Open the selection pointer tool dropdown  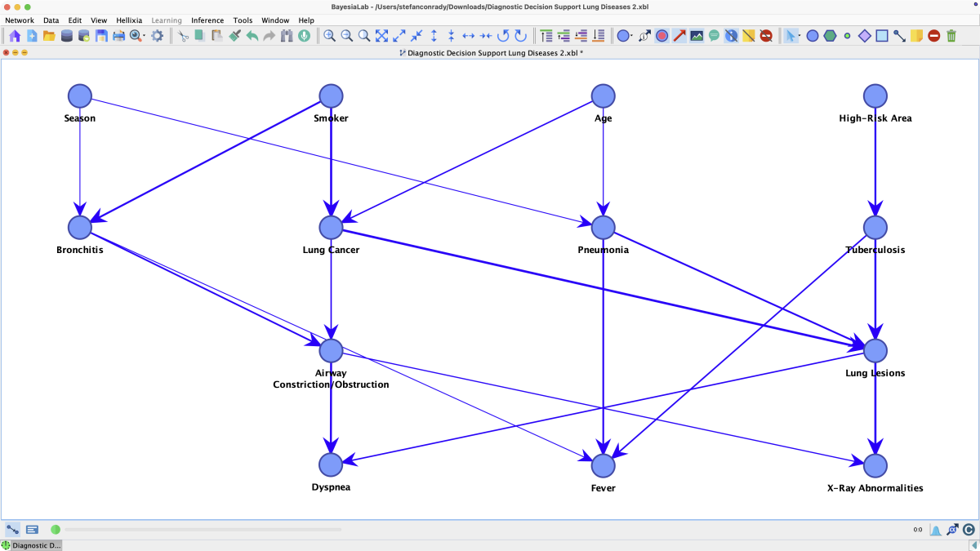tap(800, 36)
